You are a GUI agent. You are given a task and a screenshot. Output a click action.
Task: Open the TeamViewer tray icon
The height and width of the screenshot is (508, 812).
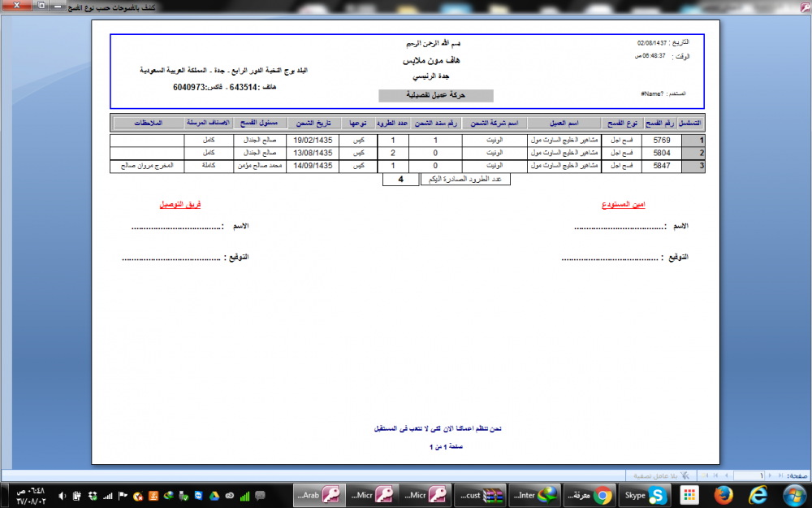199,496
